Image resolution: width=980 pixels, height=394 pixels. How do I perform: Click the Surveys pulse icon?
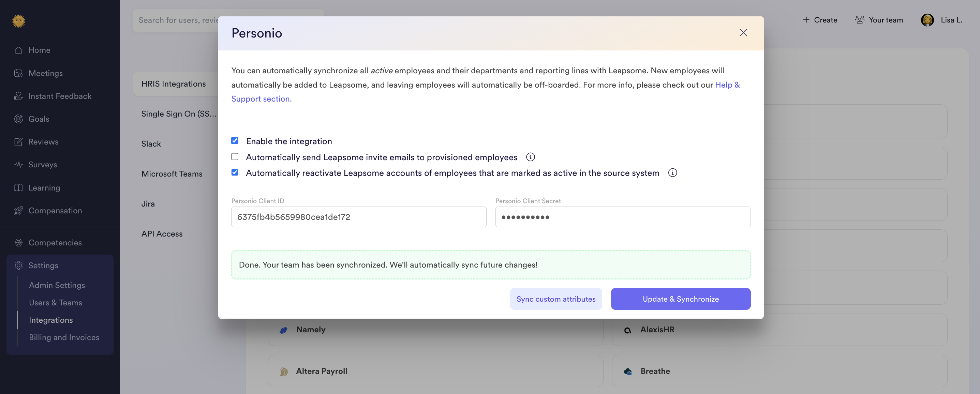tap(18, 164)
